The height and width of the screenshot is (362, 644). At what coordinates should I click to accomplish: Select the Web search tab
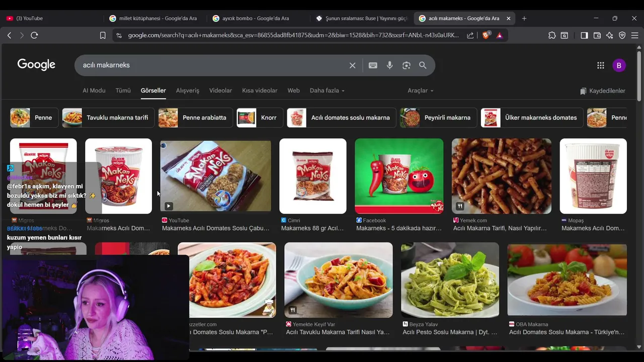pos(293,90)
